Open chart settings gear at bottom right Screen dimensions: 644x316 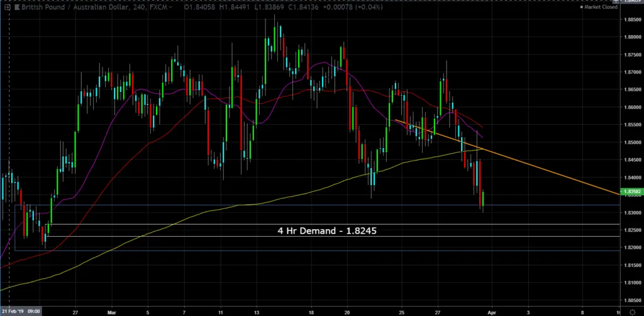click(633, 312)
